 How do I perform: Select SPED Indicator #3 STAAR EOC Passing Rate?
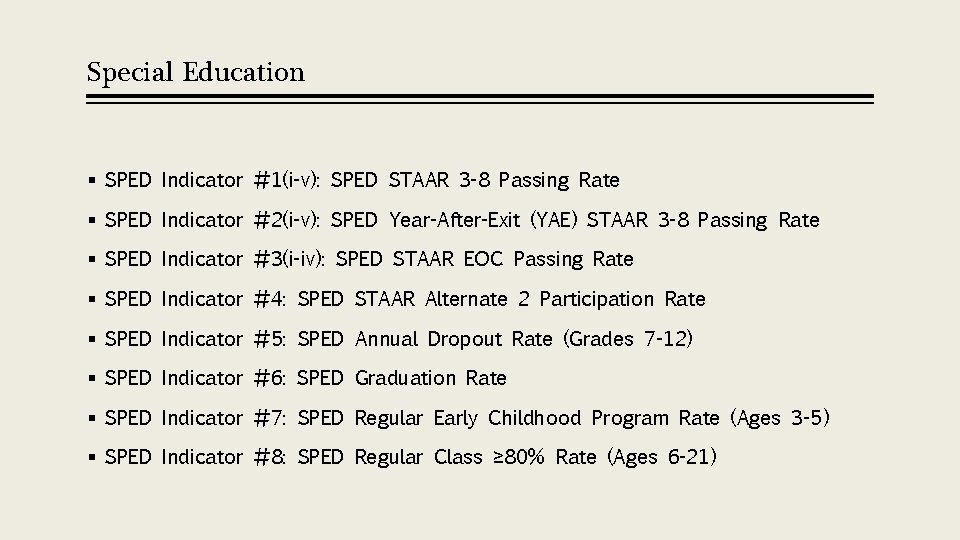point(369,259)
